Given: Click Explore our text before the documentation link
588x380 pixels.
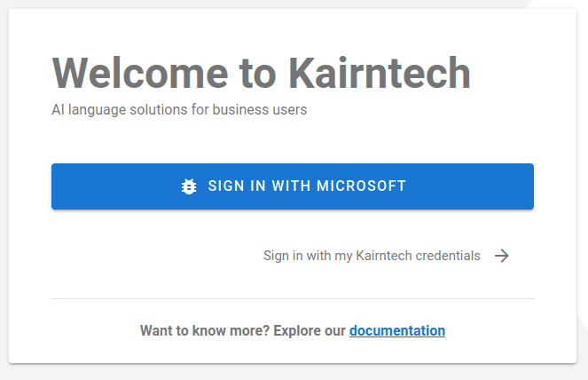Looking at the screenshot, I should (310, 331).
